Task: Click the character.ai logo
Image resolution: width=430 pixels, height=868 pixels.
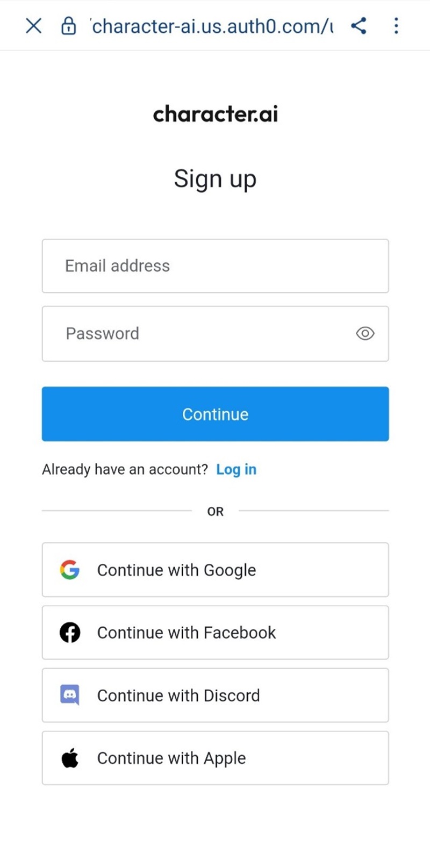Action: (215, 114)
